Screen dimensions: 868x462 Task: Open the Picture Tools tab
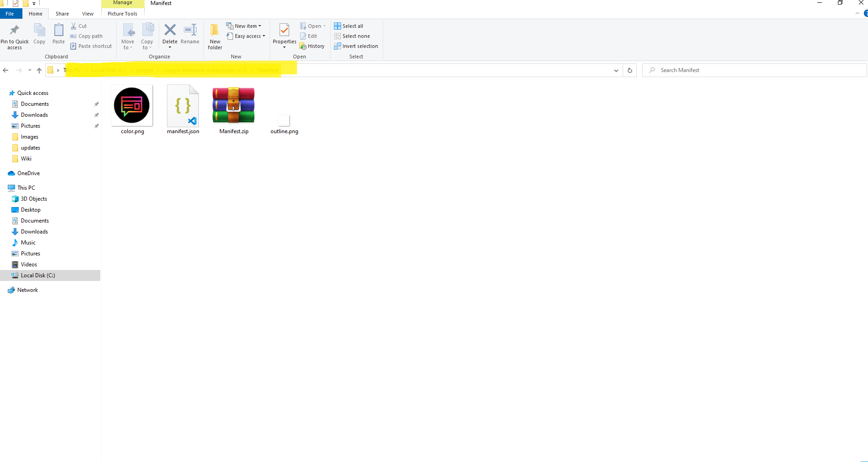tap(122, 14)
